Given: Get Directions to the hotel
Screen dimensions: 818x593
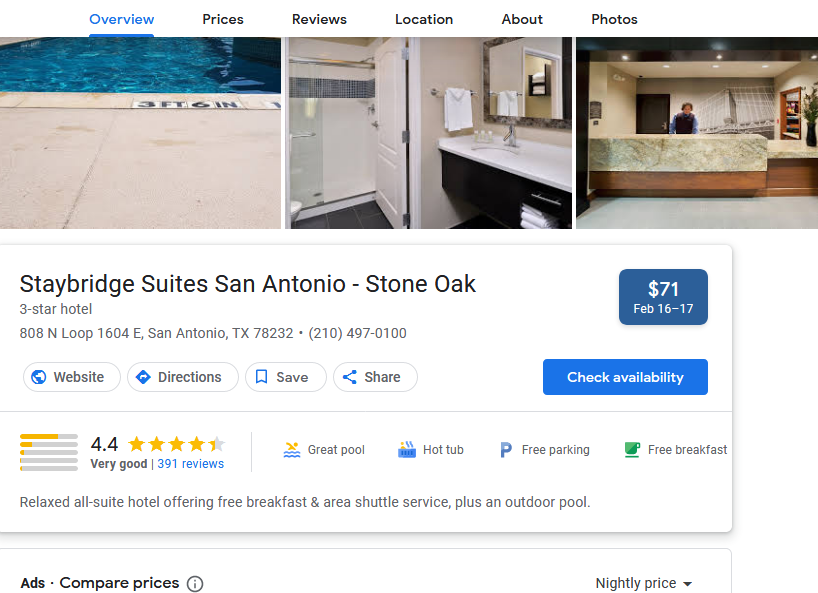Looking at the screenshot, I should [x=183, y=377].
